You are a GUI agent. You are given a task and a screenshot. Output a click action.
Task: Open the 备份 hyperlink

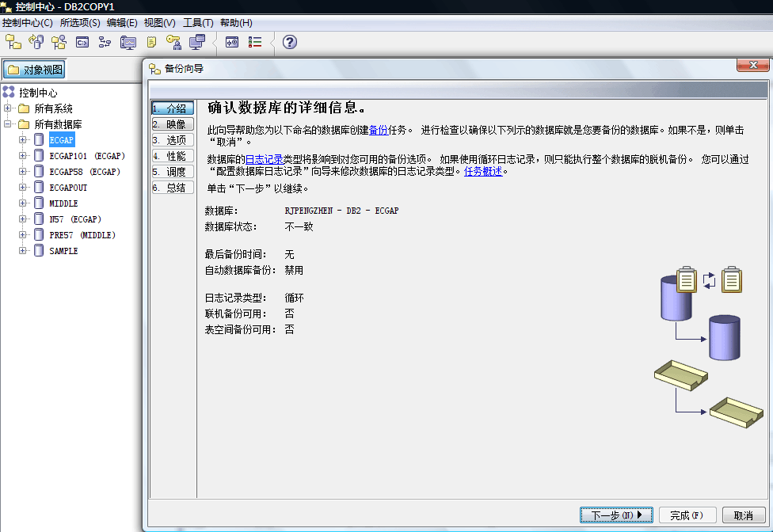[379, 130]
